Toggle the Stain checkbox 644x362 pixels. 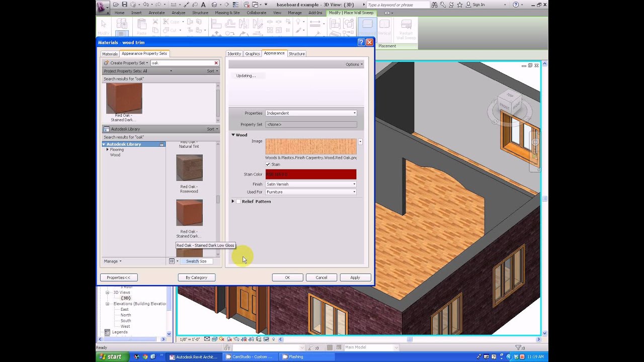(x=268, y=164)
